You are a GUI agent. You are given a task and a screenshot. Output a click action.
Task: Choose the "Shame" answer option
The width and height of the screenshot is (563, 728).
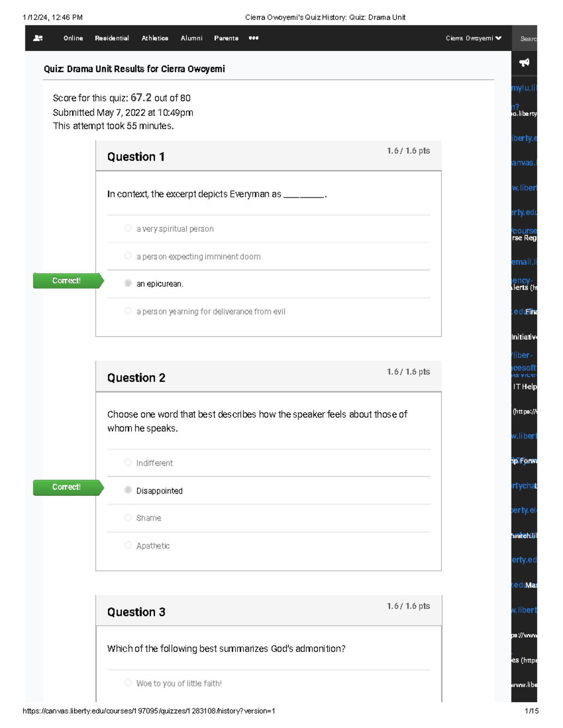[x=128, y=518]
